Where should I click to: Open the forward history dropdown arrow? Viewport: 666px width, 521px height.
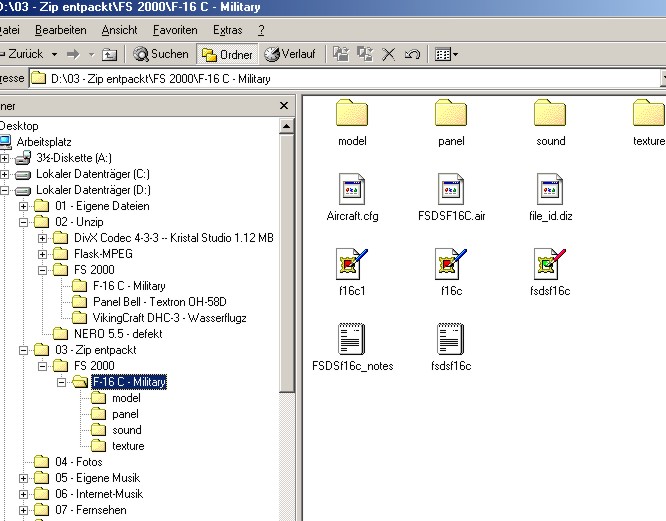tap(91, 54)
